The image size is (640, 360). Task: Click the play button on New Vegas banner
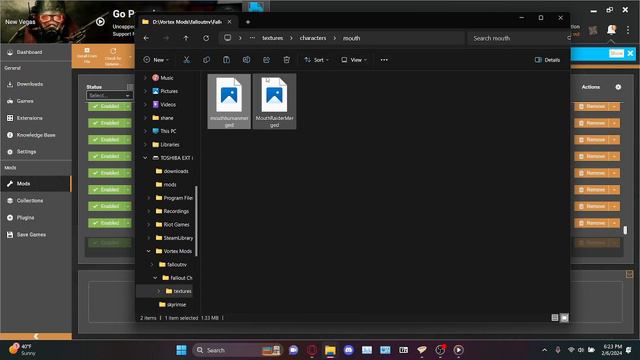coord(100,22)
